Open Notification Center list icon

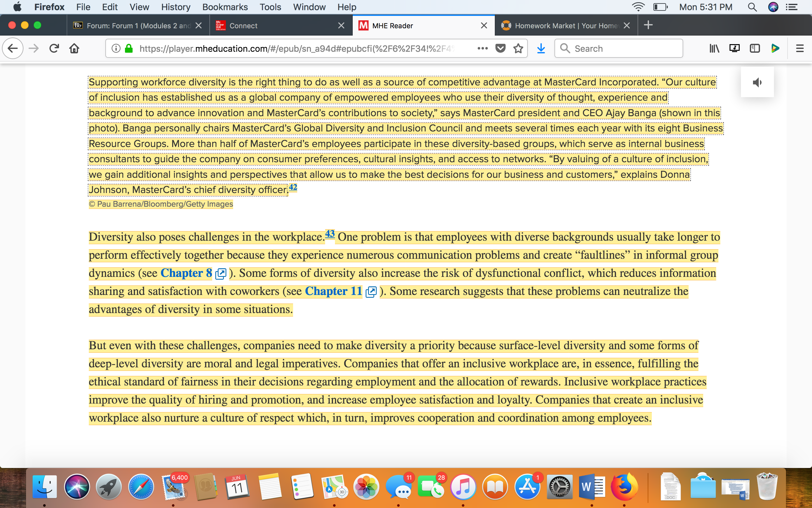792,7
